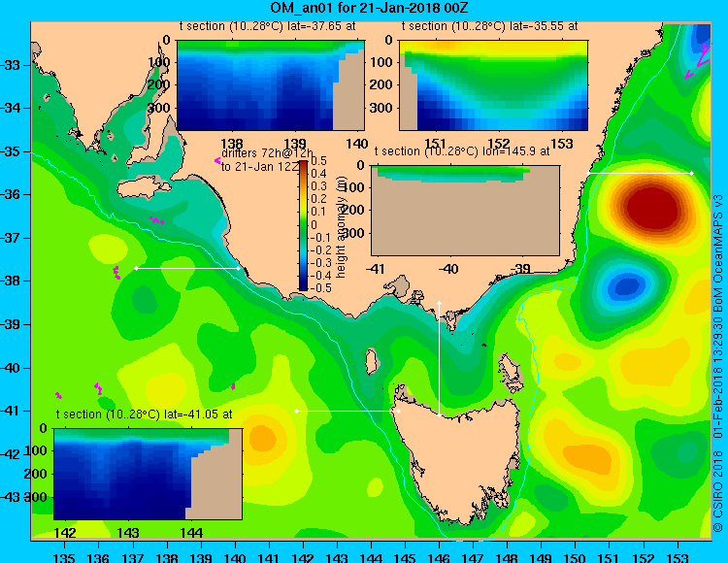Click the dark red top of the height anomaly colorbar
Image resolution: width=728 pixels, height=563 pixels.
(303, 165)
